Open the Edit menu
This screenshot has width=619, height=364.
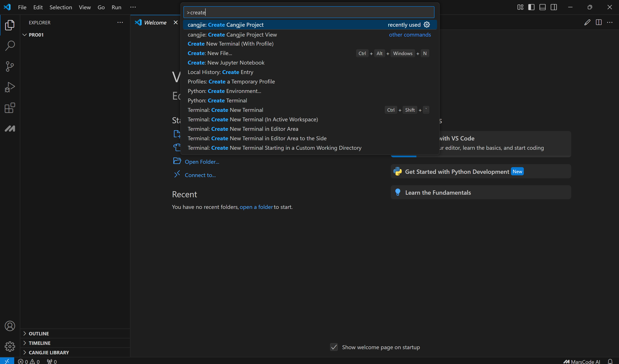38,7
